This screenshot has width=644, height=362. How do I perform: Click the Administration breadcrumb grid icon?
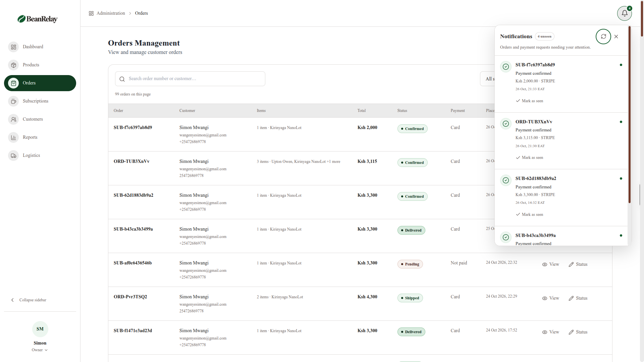point(91,13)
